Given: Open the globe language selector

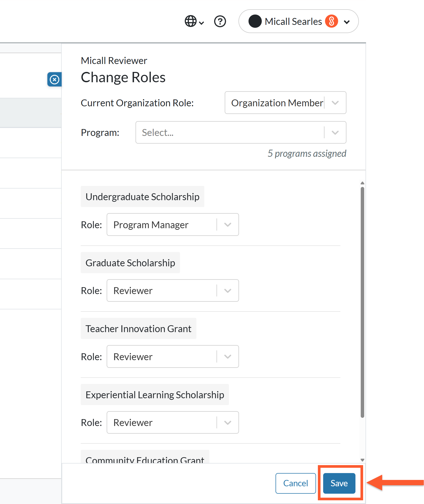Looking at the screenshot, I should pyautogui.click(x=194, y=21).
